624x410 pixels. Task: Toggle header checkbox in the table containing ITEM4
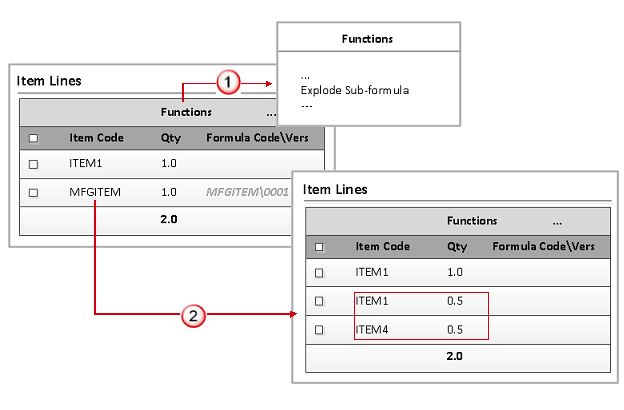320,246
